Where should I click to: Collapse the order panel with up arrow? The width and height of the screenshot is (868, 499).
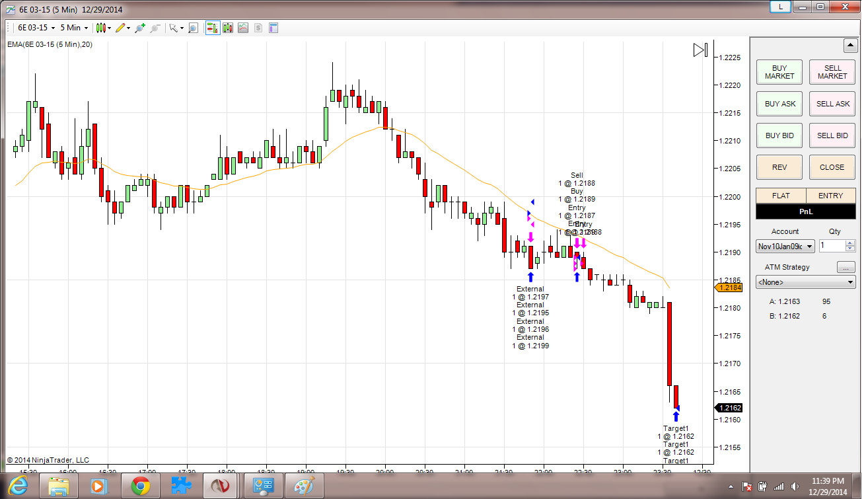pos(851,46)
